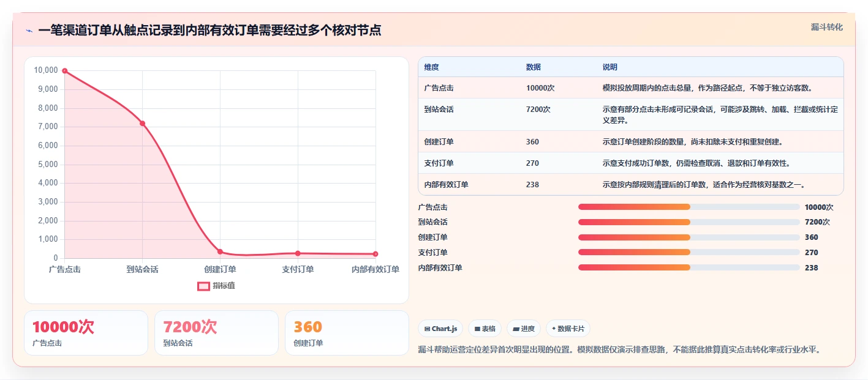Click the 支付订单 x-axis label
The width and height of the screenshot is (868, 380).
point(298,269)
